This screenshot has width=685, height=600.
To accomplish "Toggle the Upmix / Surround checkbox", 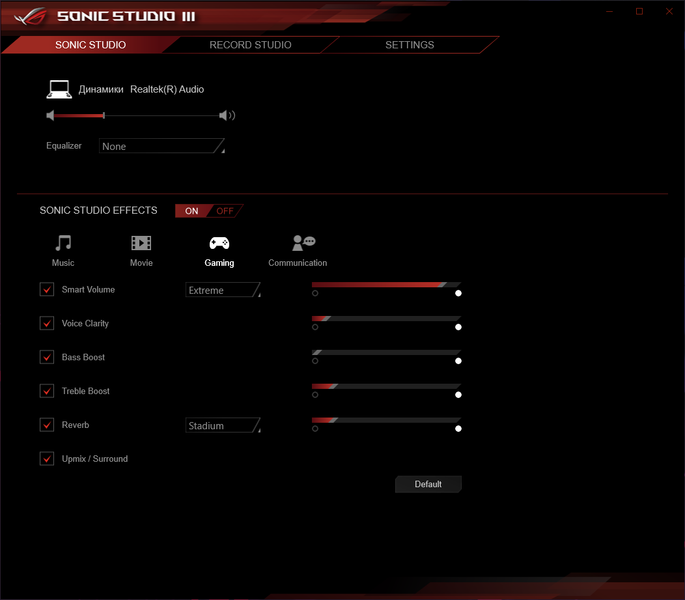I will pyautogui.click(x=47, y=458).
